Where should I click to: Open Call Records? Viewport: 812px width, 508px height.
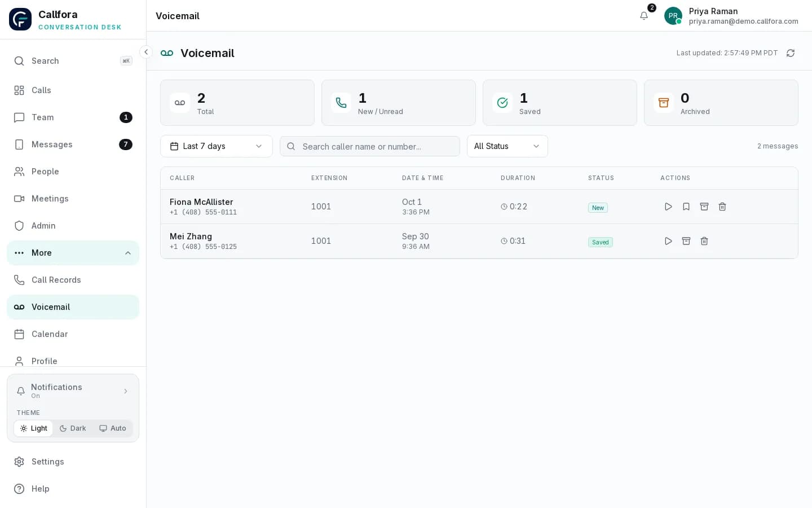73,280
